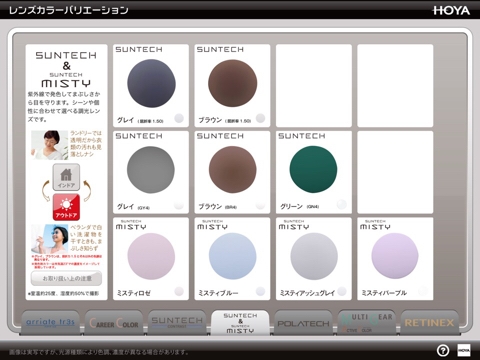480x360 pixels.
Task: Select the outdoor sun icon button
Action: [x=66, y=207]
